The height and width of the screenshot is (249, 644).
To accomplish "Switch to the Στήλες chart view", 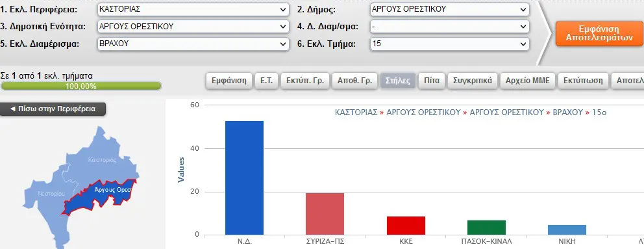I will click(x=398, y=81).
